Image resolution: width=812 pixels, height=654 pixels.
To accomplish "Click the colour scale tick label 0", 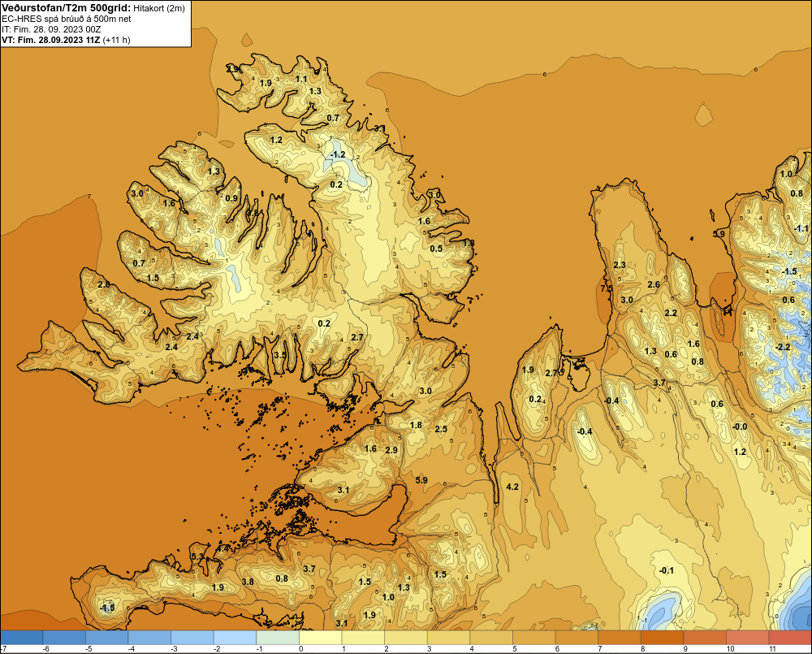I will [301, 649].
